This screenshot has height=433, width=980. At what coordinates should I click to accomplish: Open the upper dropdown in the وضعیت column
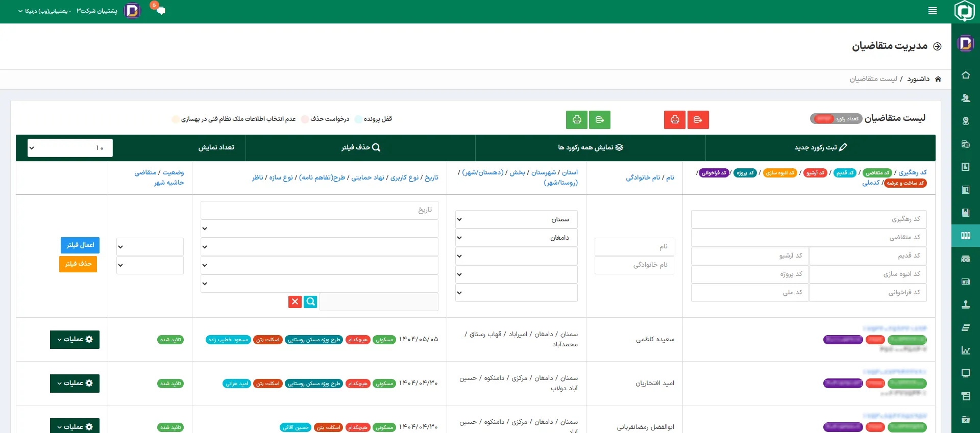(x=150, y=247)
